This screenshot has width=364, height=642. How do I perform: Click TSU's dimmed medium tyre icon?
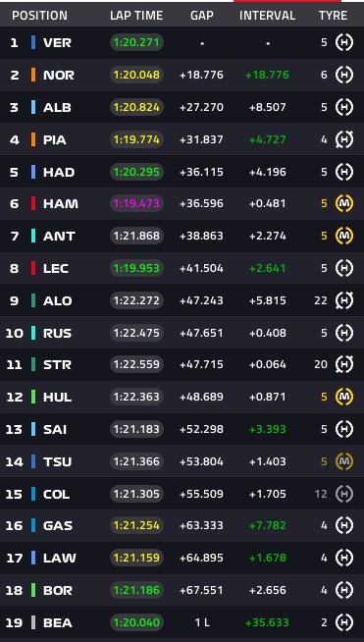point(344,461)
